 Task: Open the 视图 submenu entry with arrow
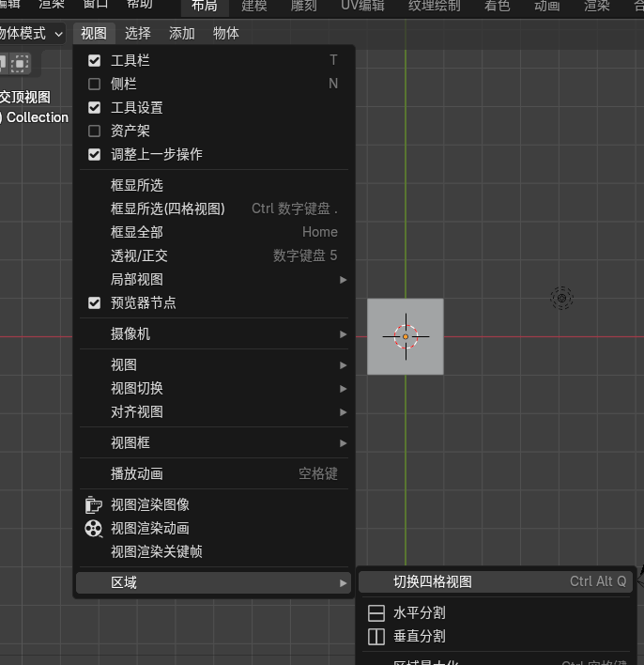point(214,364)
